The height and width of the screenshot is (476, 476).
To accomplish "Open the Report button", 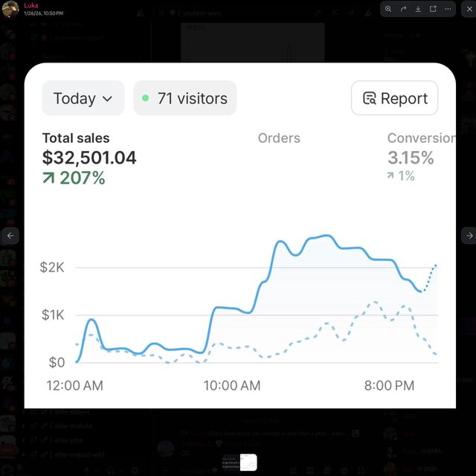I will [x=394, y=98].
